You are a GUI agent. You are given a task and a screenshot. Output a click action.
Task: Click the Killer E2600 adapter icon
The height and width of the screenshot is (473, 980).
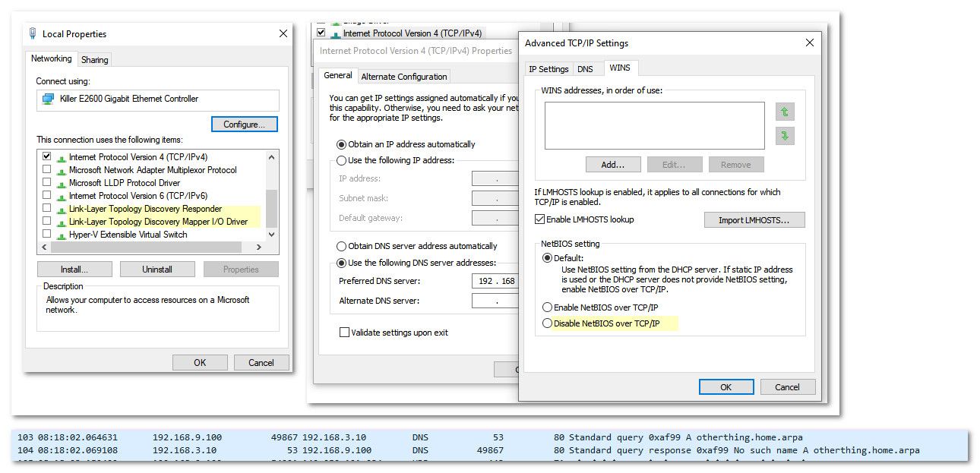(49, 99)
